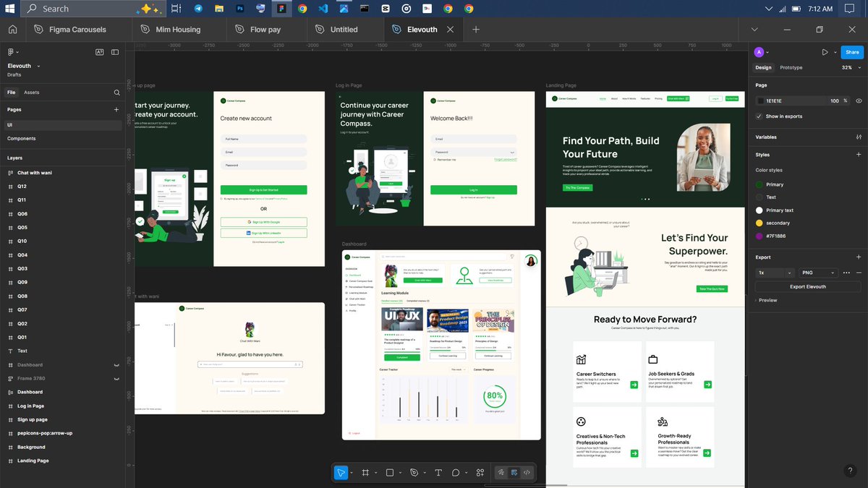Add a new page with plus icon

(x=116, y=109)
